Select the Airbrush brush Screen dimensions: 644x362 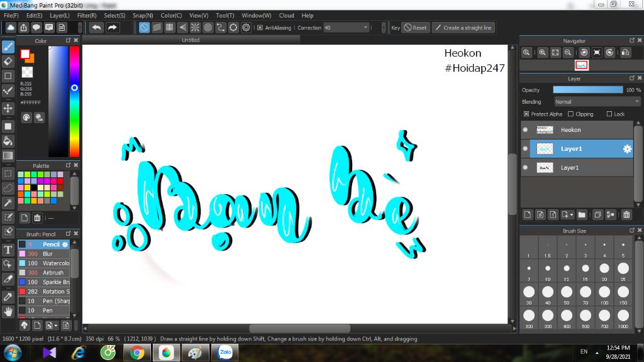pyautogui.click(x=44, y=273)
